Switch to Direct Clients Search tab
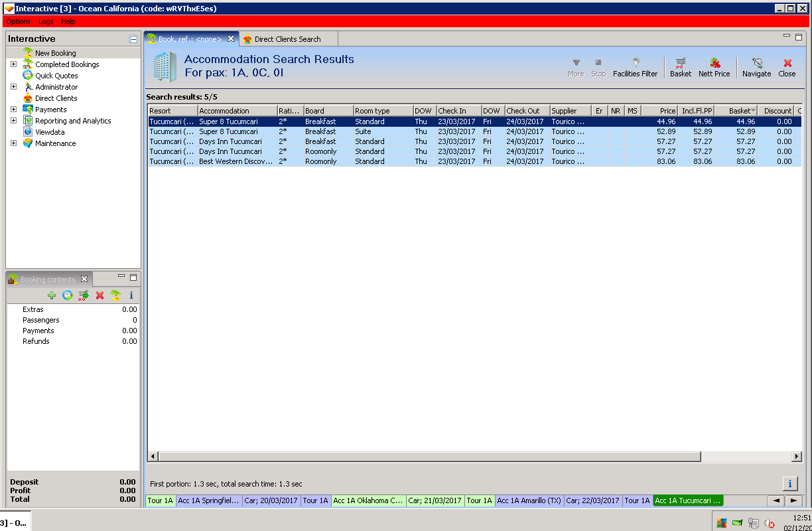The image size is (812, 531). pos(287,39)
